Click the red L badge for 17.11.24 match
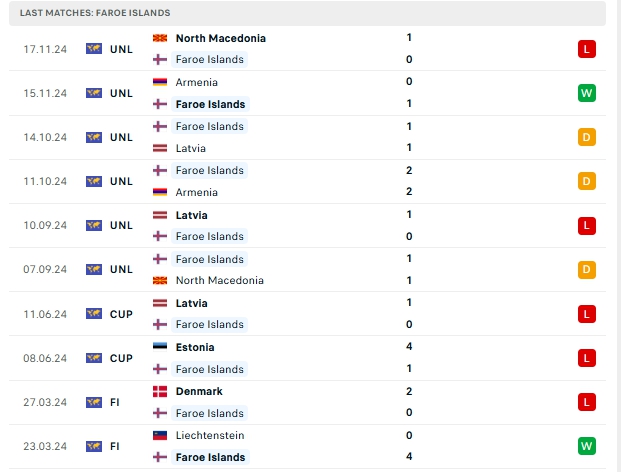 [x=587, y=49]
